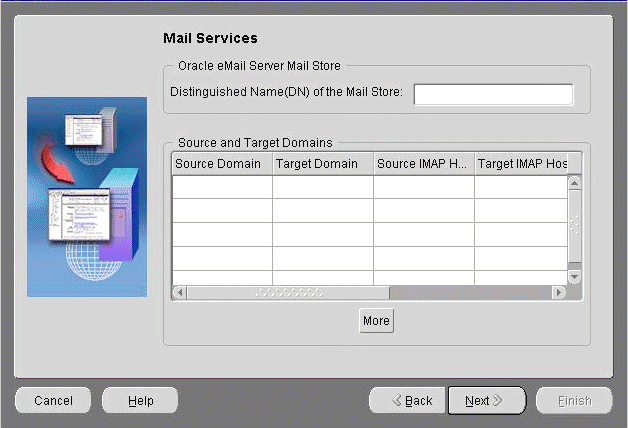Go Back to the previous step
This screenshot has width=628, height=428.
point(407,400)
